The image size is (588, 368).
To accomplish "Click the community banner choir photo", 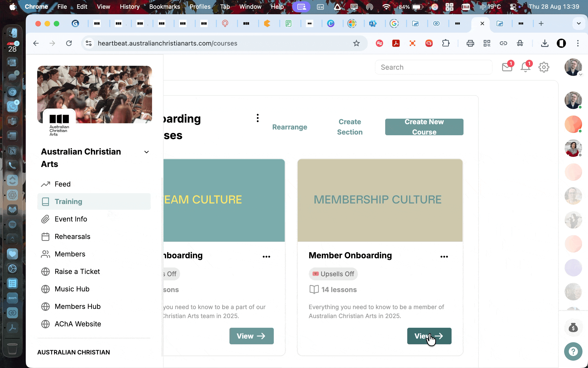I will tap(95, 95).
